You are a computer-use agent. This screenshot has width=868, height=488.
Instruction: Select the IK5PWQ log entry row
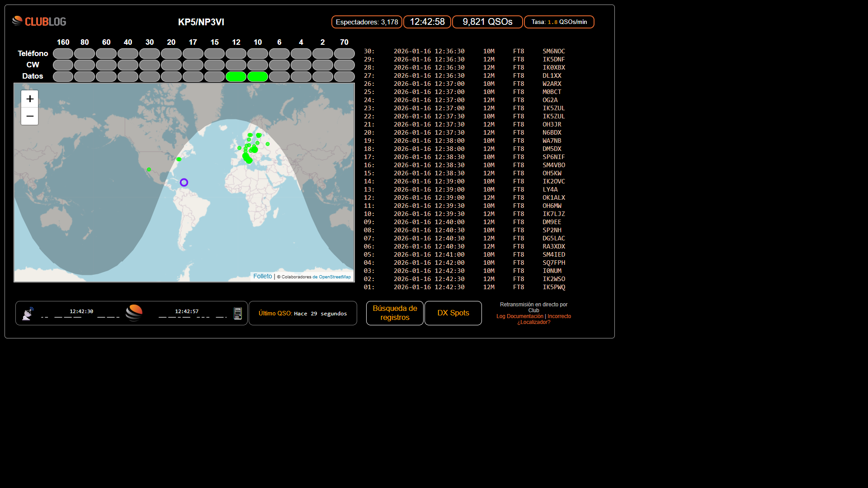coord(554,287)
